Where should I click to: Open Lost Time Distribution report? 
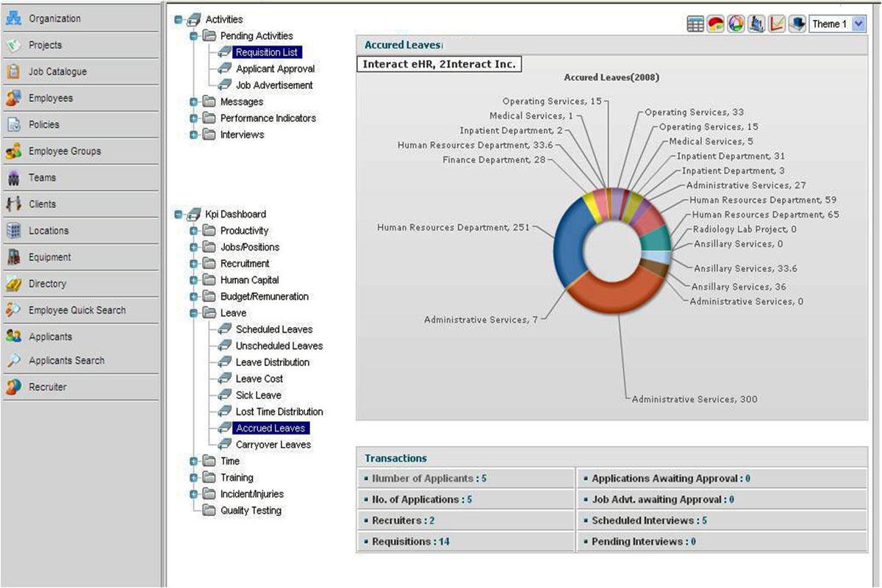279,412
